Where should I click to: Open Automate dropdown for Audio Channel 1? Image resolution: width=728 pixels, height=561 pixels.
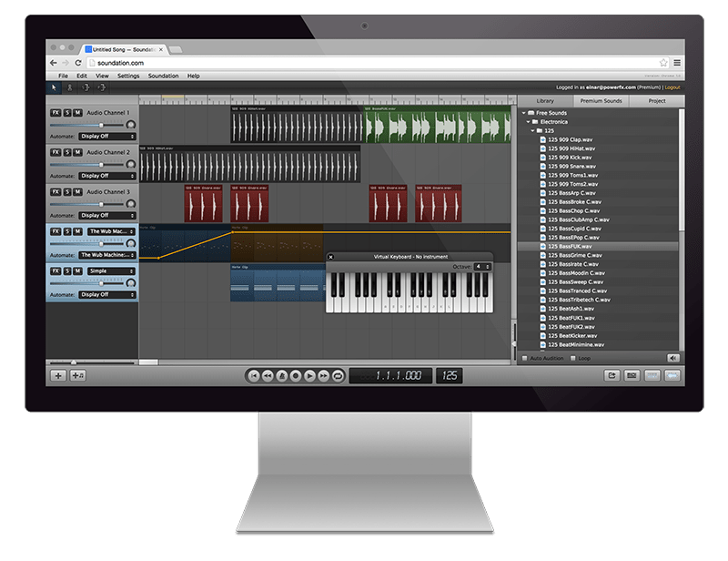[x=106, y=137]
